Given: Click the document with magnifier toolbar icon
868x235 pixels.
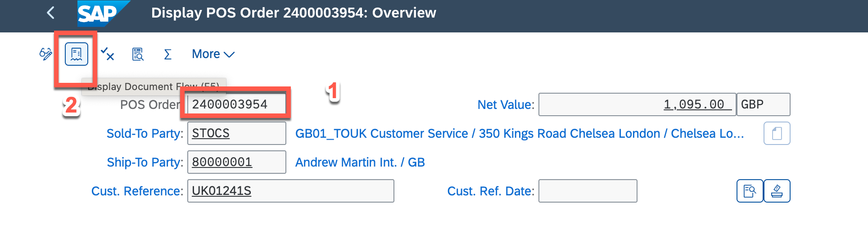Looking at the screenshot, I should tap(138, 54).
